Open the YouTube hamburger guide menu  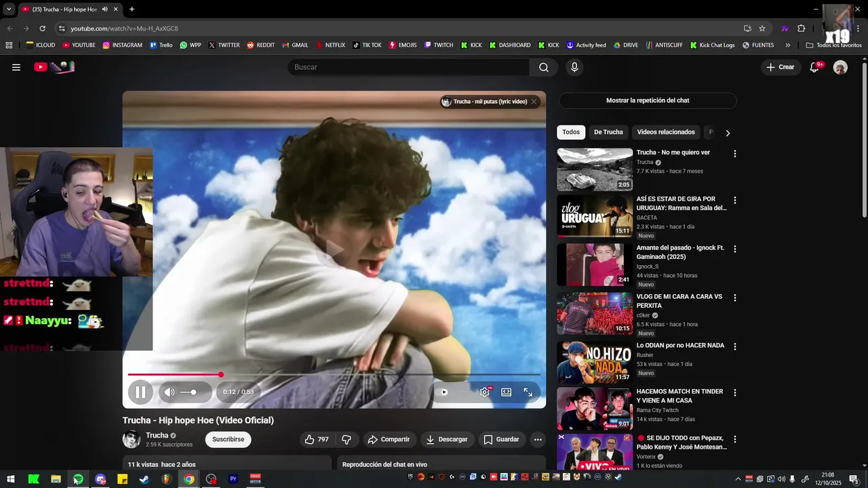(x=16, y=67)
